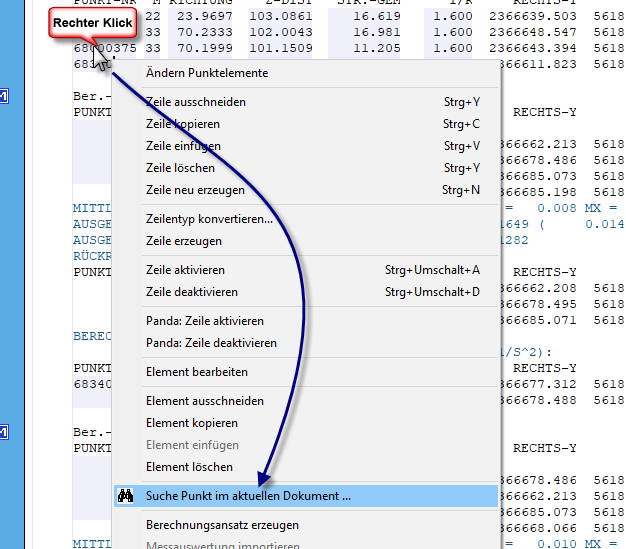Click the binoculars icon for point search
The image size is (626, 549).
pyautogui.click(x=126, y=495)
